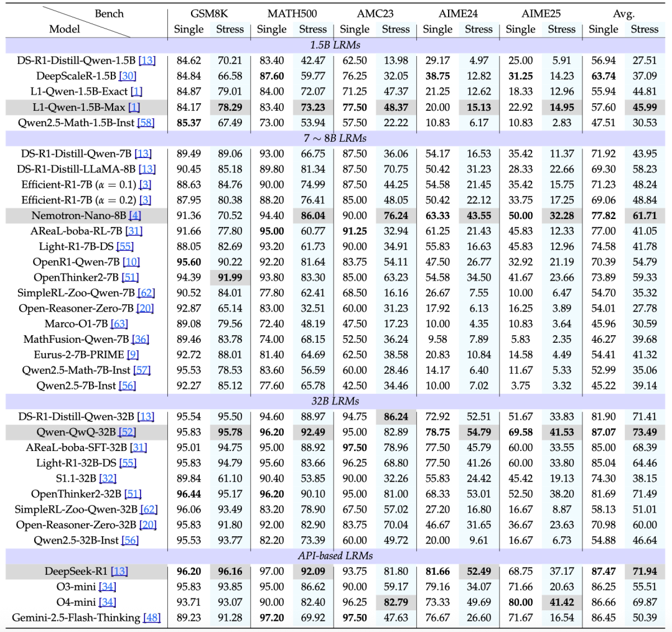
Task: Click the highlighted 91.99 value for OpenThinker2-7B
Action: pyautogui.click(x=230, y=277)
